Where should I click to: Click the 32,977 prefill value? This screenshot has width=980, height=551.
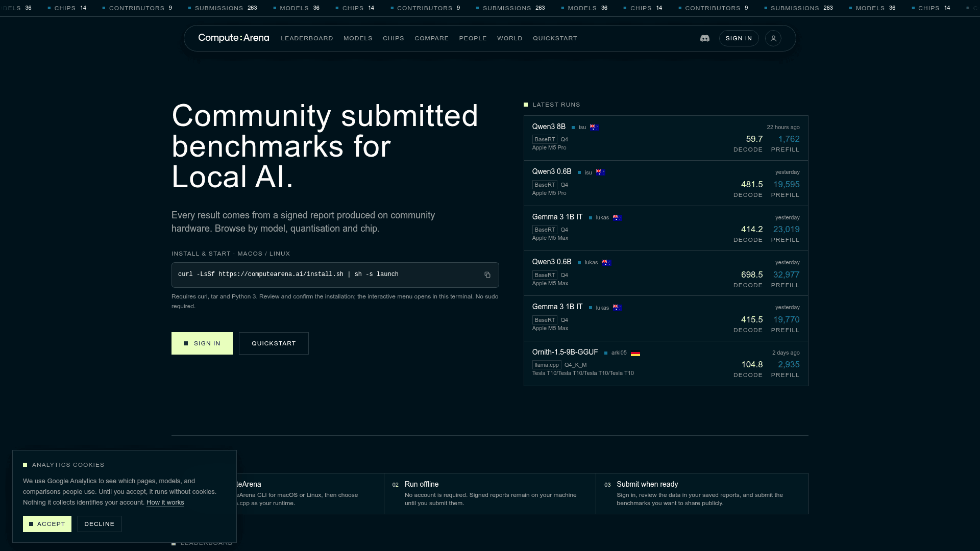(x=787, y=275)
